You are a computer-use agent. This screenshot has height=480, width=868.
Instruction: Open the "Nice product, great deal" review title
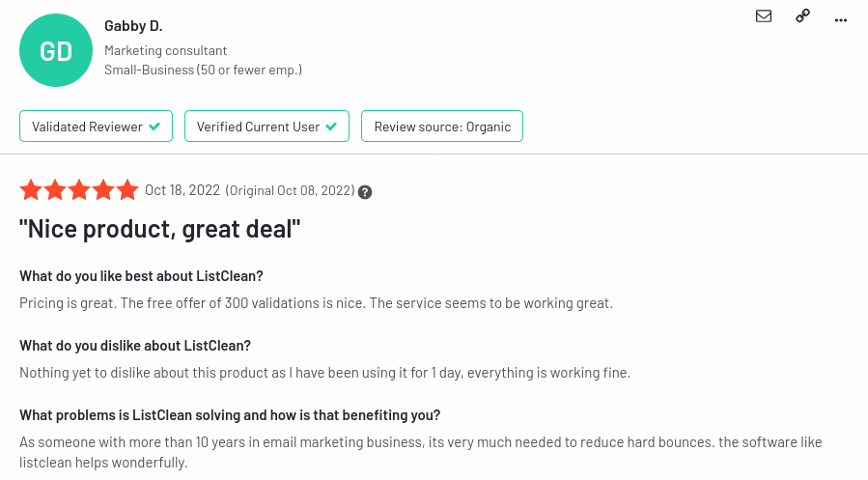click(x=160, y=229)
